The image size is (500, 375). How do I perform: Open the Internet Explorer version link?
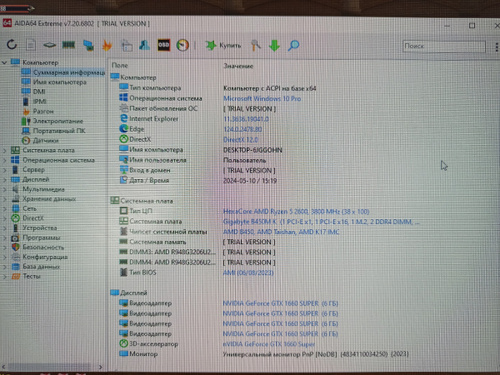(246, 119)
